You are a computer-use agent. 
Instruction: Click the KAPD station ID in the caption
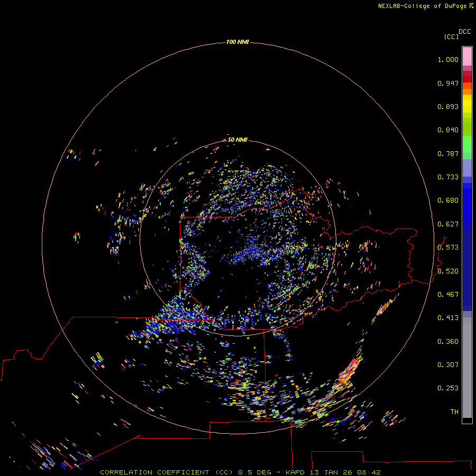click(295, 472)
